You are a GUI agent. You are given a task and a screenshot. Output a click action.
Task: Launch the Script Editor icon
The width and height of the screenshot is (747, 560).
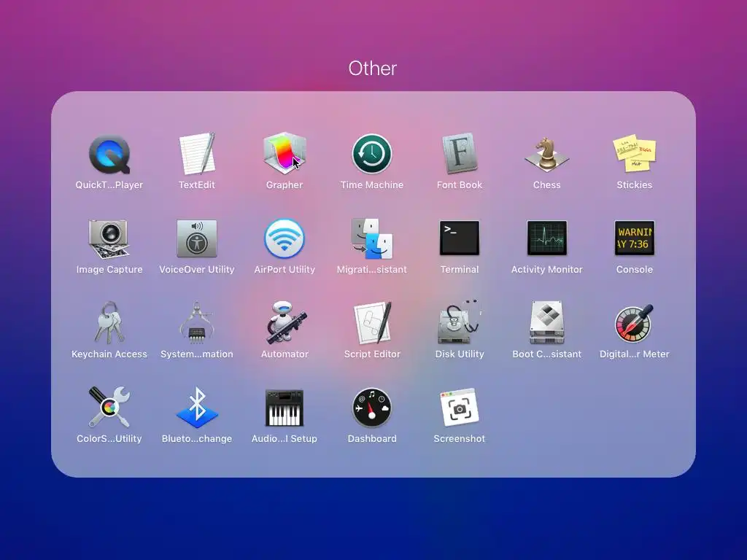click(x=373, y=322)
